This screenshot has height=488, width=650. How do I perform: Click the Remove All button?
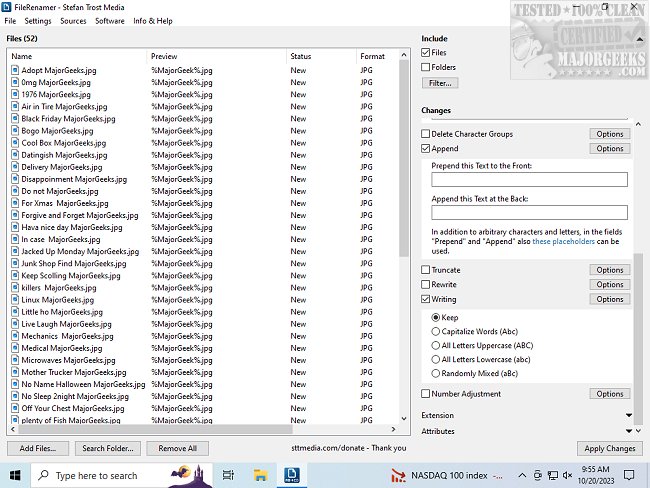coord(177,448)
